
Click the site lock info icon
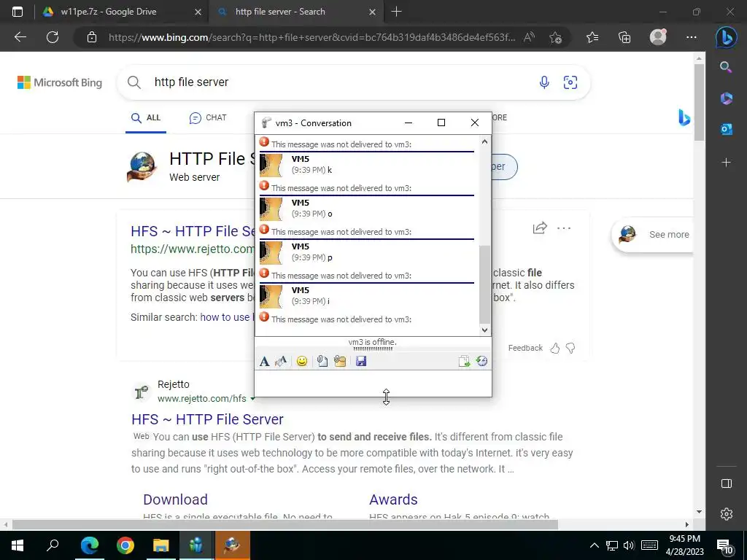click(x=92, y=37)
